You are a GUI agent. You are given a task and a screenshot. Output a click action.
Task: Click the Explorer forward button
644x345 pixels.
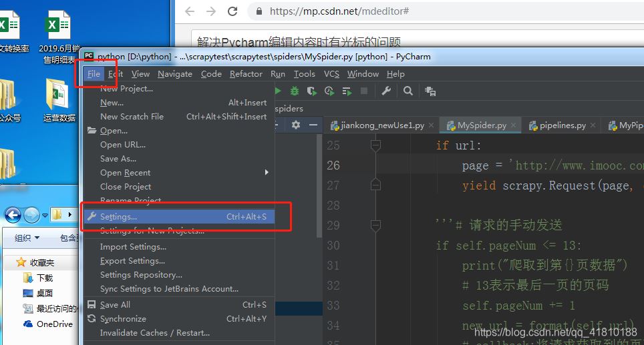click(x=31, y=215)
